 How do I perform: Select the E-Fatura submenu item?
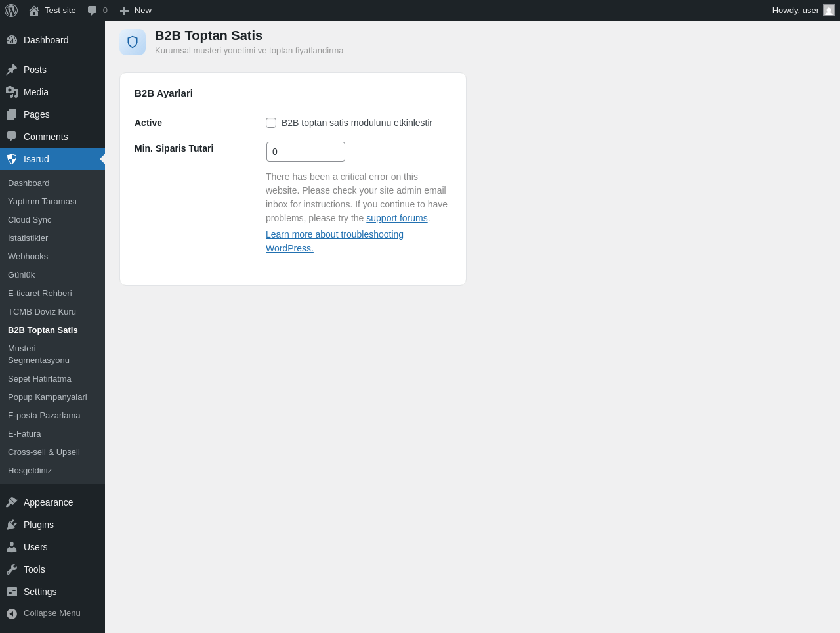tap(24, 434)
